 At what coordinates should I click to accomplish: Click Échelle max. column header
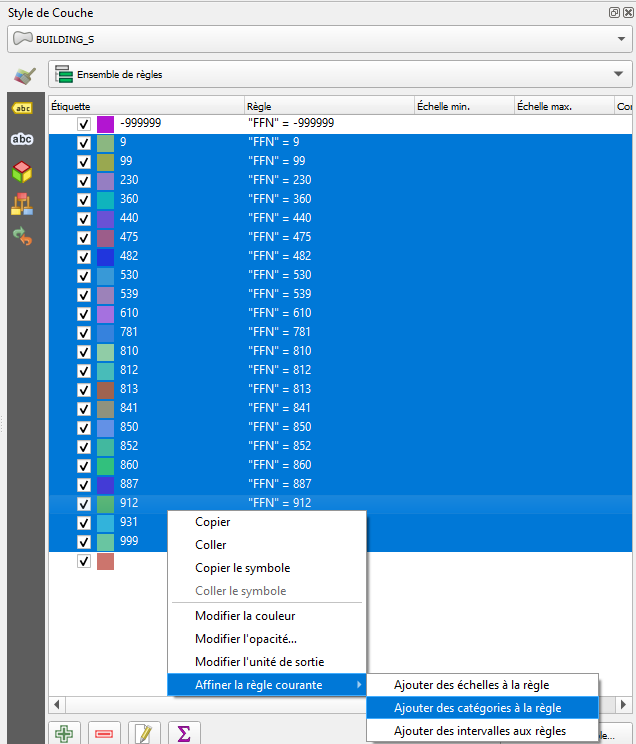coord(564,106)
